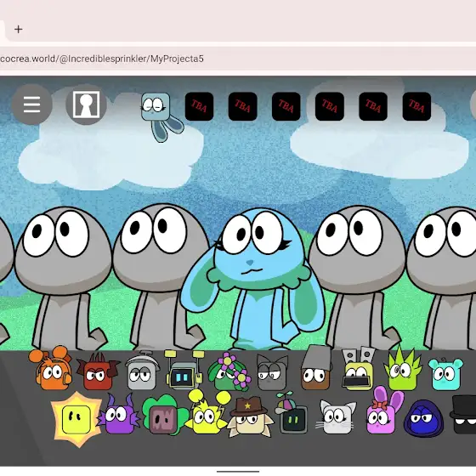Image resolution: width=476 pixels, height=476 pixels.
Task: Pick the red horned angry character
Action: tap(98, 371)
